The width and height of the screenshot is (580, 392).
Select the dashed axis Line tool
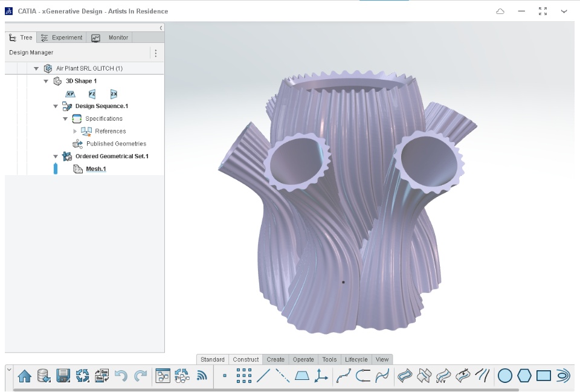click(283, 376)
